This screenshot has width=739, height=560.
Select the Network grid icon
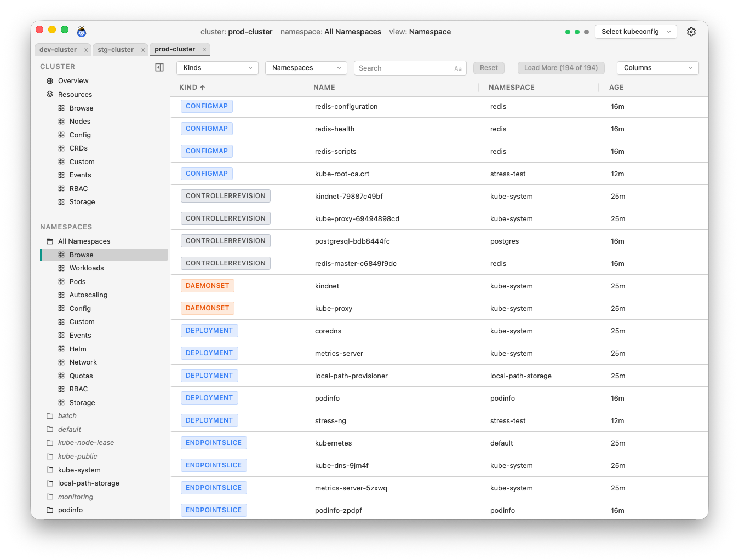[61, 362]
